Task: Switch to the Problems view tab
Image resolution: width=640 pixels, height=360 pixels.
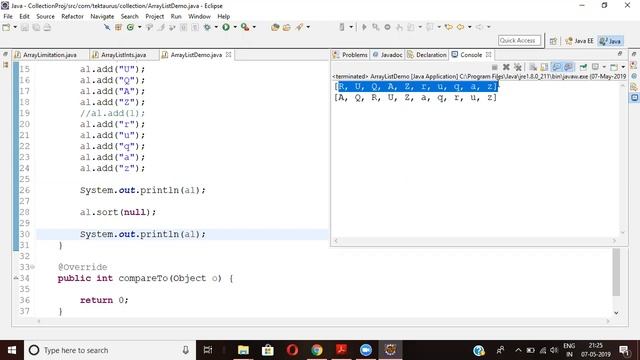Action: [x=350, y=55]
